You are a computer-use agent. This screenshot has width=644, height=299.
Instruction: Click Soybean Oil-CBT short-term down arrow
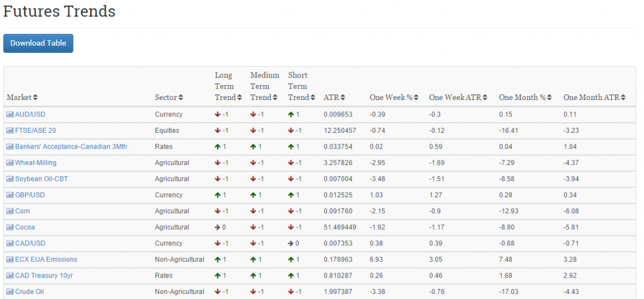[x=291, y=179]
